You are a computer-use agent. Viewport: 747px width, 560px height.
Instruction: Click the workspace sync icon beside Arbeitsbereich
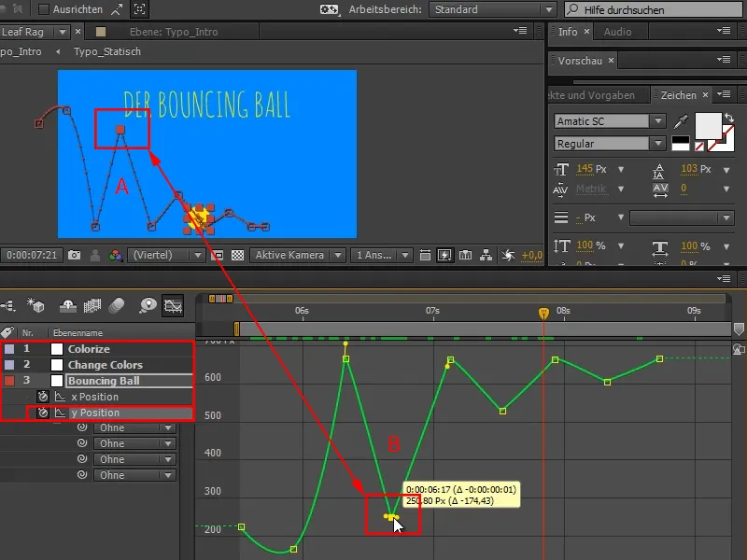(330, 9)
